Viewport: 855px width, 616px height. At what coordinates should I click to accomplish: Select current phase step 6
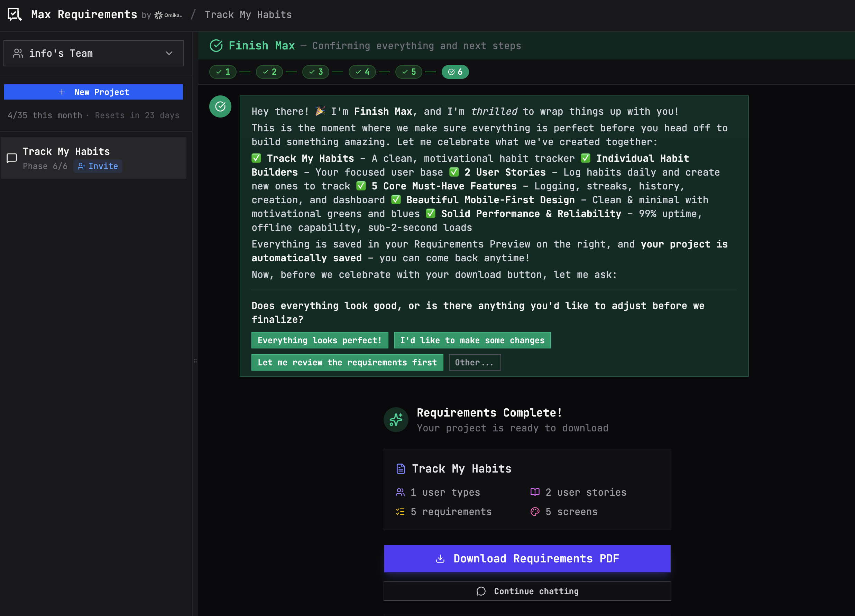455,72
